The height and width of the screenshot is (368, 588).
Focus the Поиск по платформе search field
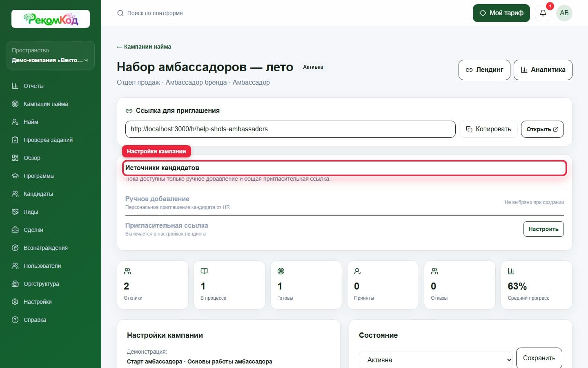pyautogui.click(x=155, y=13)
